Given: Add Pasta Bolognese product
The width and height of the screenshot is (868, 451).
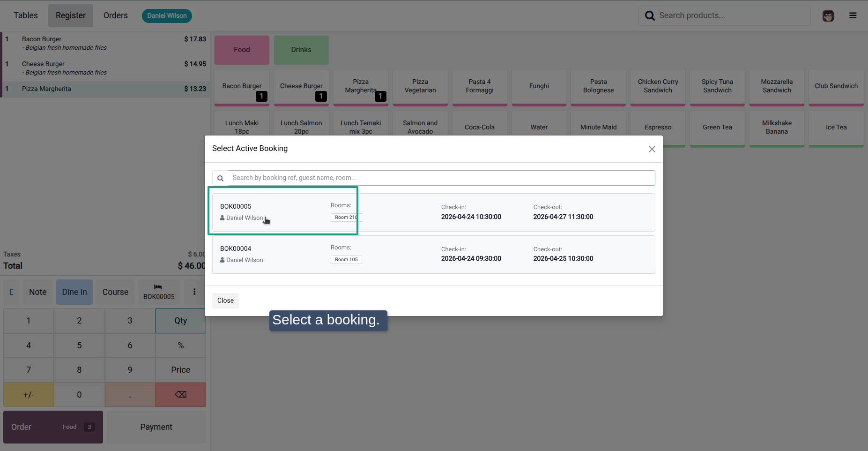Looking at the screenshot, I should point(598,87).
